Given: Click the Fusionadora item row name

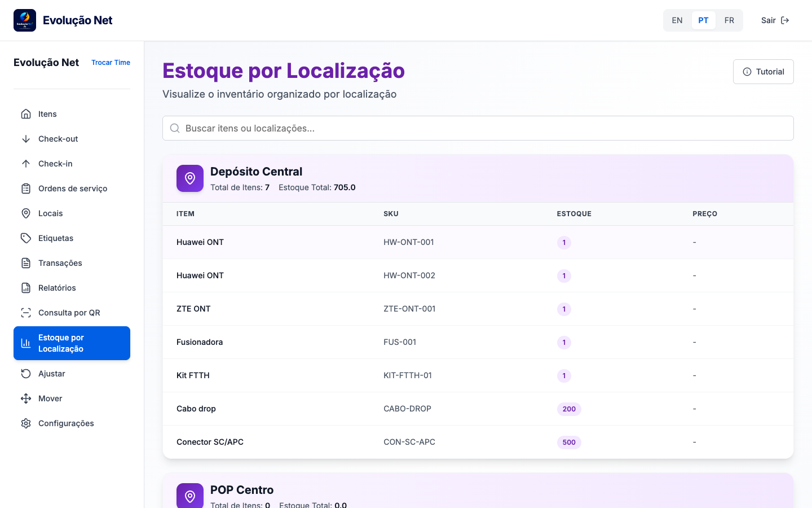Looking at the screenshot, I should tap(200, 342).
